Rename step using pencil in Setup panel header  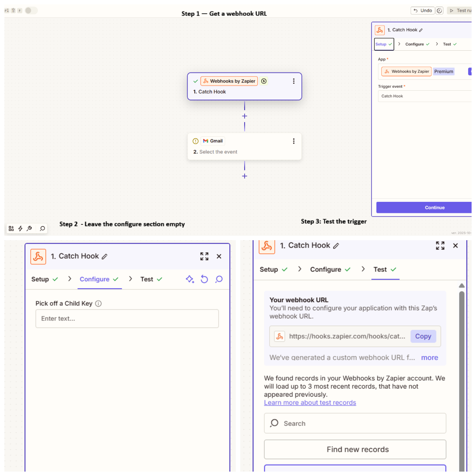(421, 30)
